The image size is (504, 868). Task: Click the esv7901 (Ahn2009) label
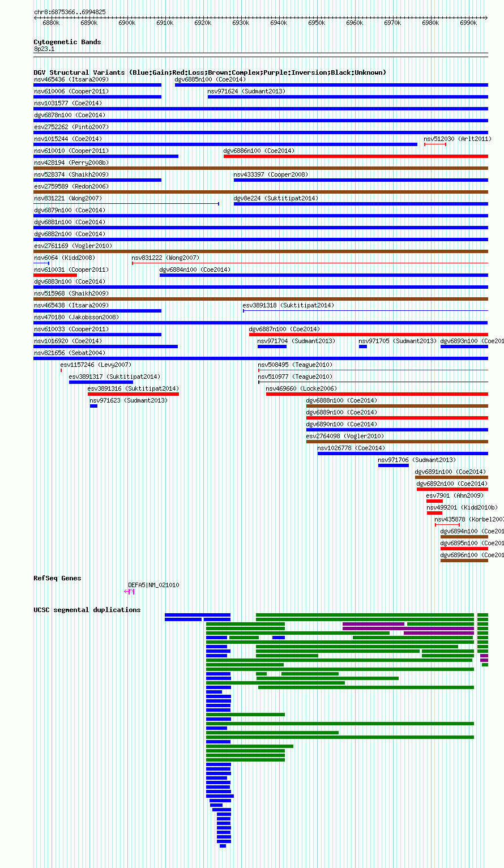[455, 495]
